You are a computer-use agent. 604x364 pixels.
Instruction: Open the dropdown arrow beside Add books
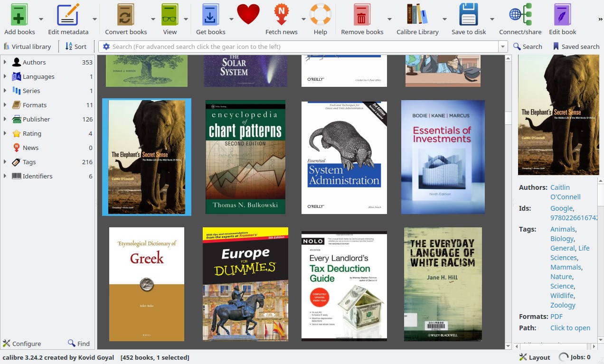pyautogui.click(x=41, y=19)
